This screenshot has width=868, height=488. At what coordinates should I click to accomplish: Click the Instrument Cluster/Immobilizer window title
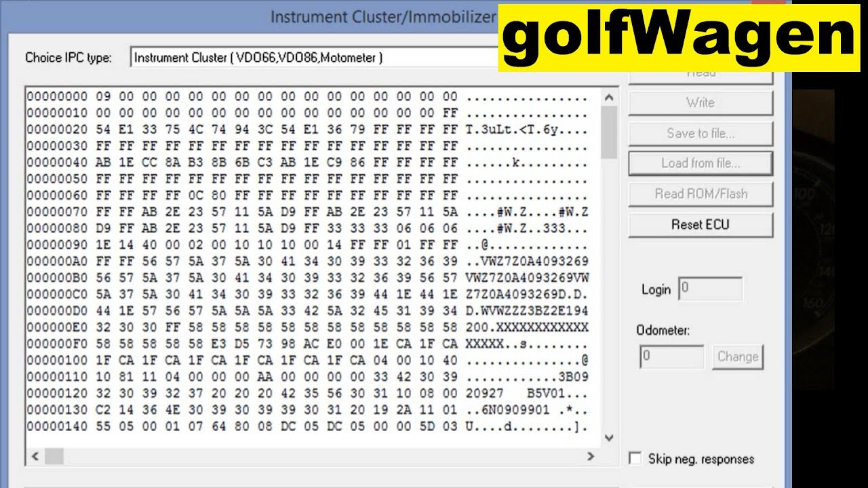click(383, 16)
